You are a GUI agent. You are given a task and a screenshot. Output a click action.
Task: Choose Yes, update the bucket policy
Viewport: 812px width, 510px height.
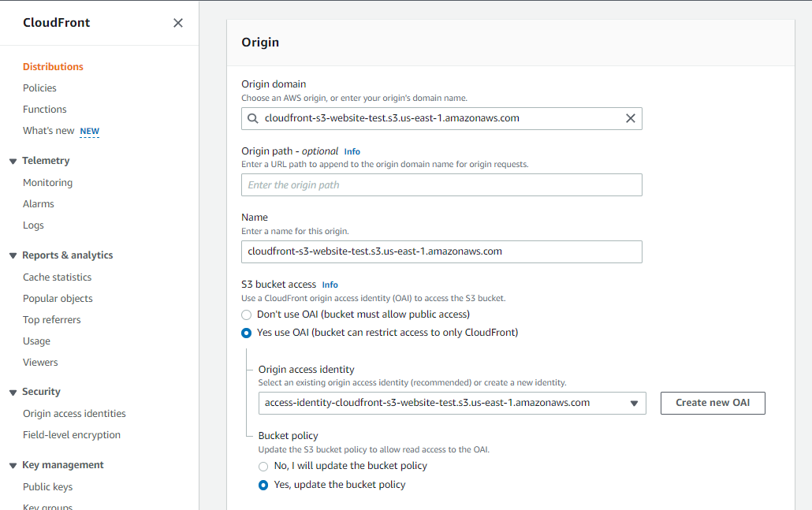263,485
